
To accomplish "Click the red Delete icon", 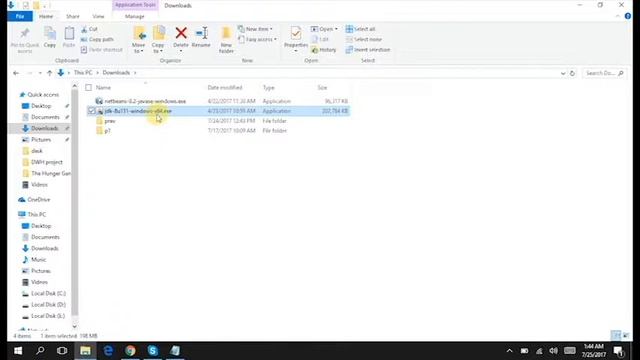I will pos(181,33).
